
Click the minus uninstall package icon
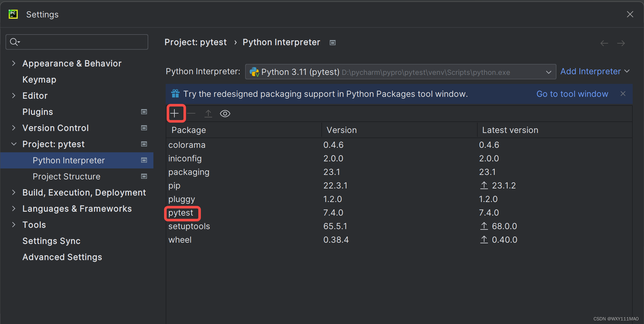[x=191, y=113]
